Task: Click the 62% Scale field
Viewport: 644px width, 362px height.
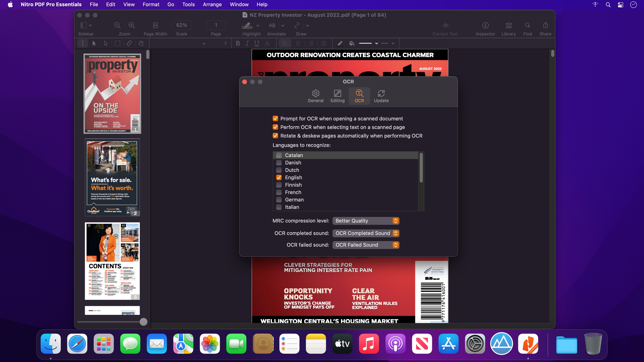Action: [182, 25]
